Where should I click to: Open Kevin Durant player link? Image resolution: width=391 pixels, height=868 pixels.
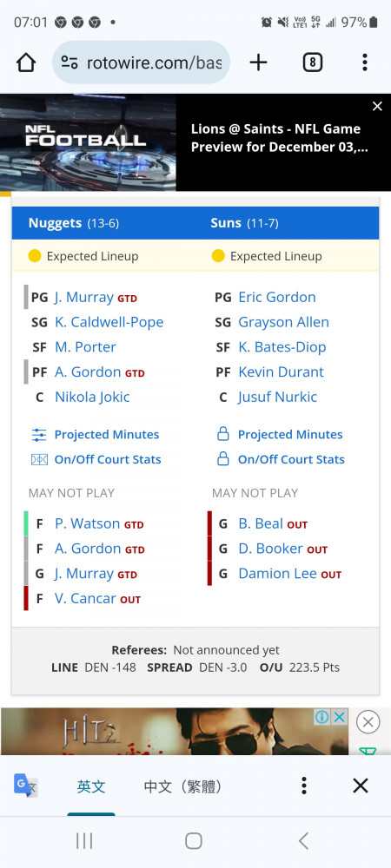click(281, 372)
